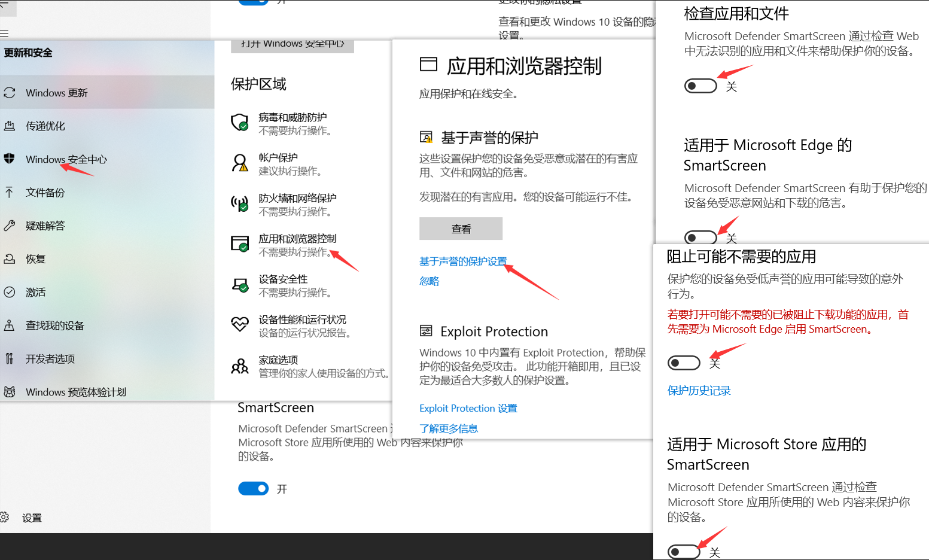Viewport: 929px width, 560px height.
Task: Click the family options people icon
Action: click(240, 366)
